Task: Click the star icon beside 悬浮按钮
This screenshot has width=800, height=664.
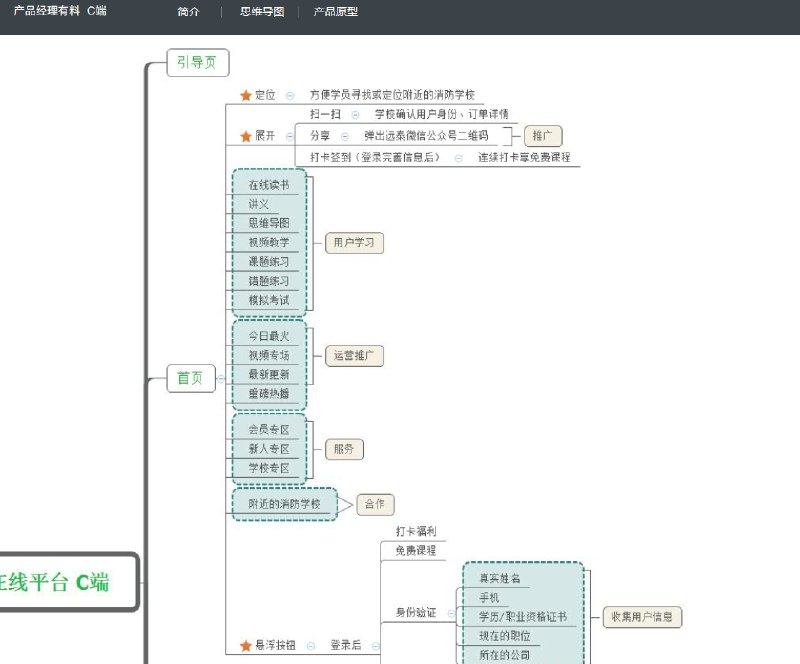Action: click(x=246, y=646)
